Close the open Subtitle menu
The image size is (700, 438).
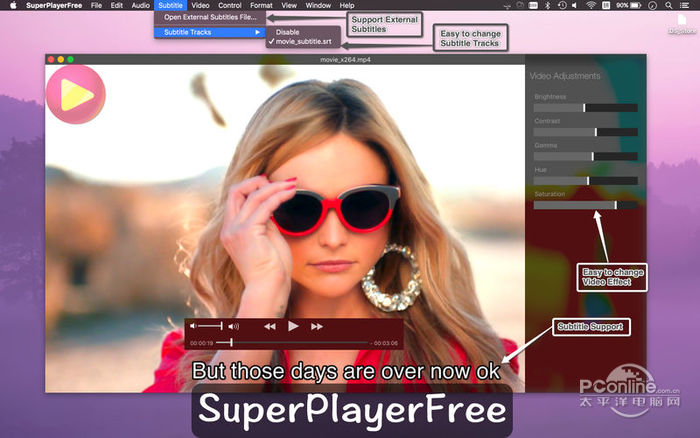(x=170, y=5)
